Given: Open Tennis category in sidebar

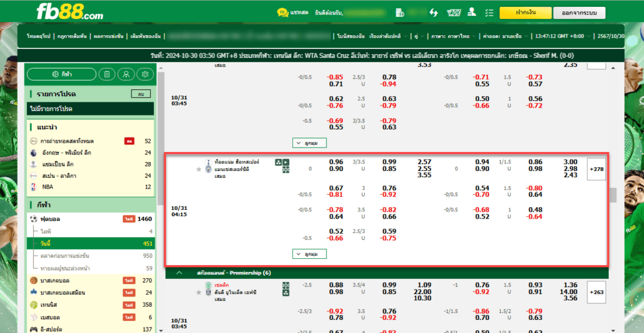Looking at the screenshot, I should point(91,305).
